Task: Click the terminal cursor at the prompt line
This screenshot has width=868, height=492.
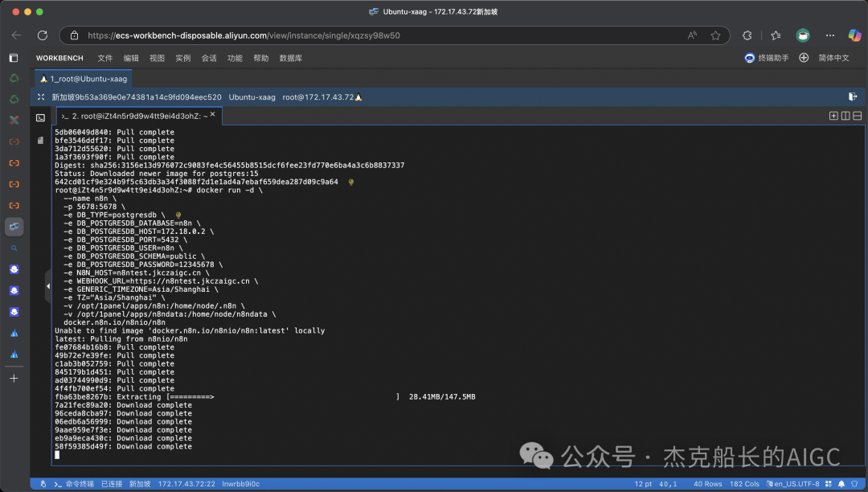Action: coord(57,455)
